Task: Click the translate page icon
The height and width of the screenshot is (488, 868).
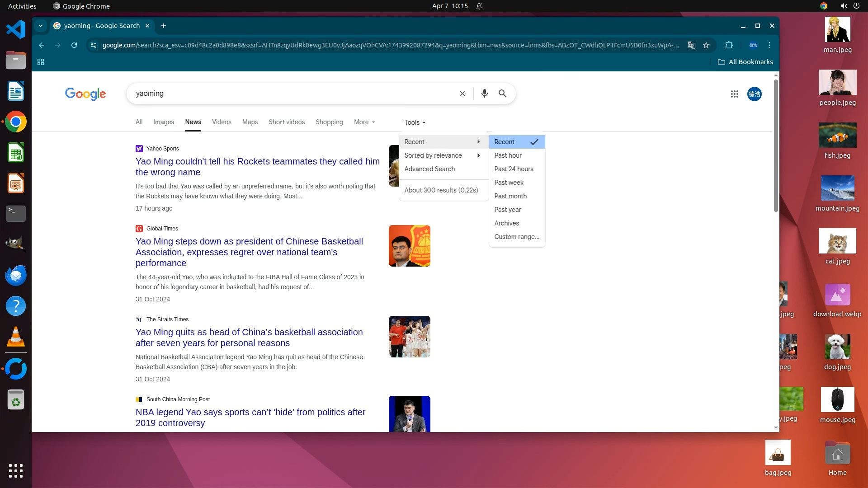Action: [x=691, y=45]
